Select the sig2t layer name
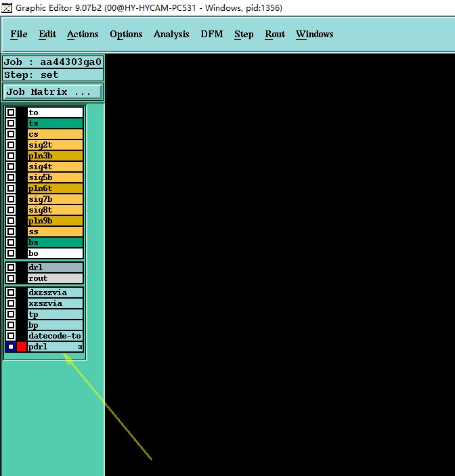Image resolution: width=455 pixels, height=476 pixels. pyautogui.click(x=56, y=145)
